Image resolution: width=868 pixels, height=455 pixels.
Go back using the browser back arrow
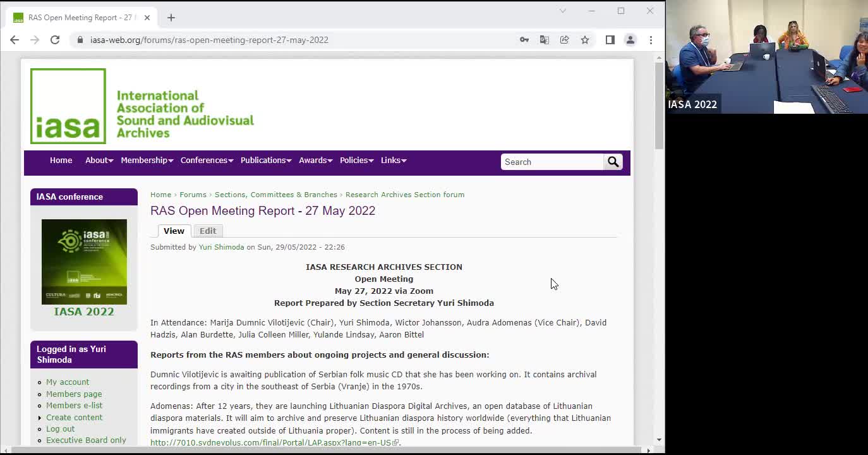(x=15, y=40)
